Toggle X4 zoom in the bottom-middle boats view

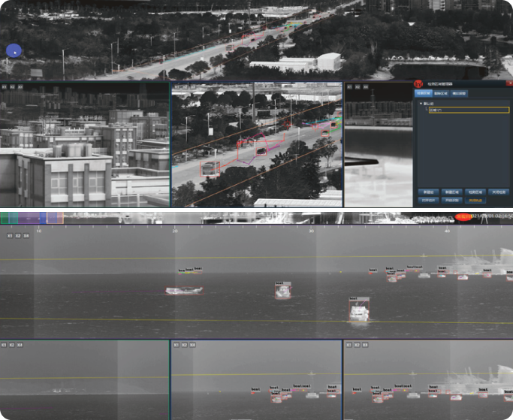(x=193, y=345)
